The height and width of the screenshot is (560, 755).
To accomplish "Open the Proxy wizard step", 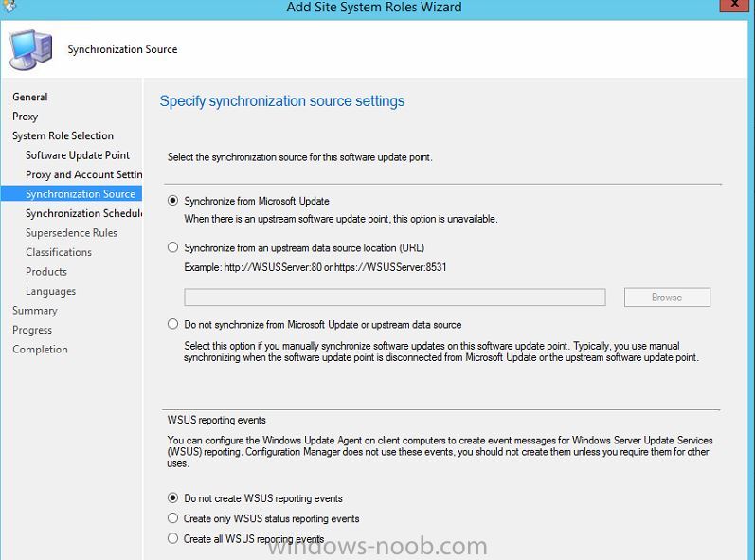I will (25, 117).
